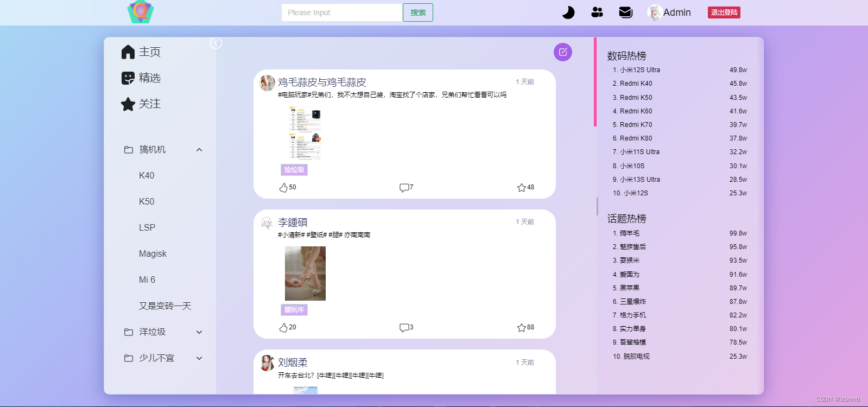Open the PC build list image thumbnail

(305, 133)
